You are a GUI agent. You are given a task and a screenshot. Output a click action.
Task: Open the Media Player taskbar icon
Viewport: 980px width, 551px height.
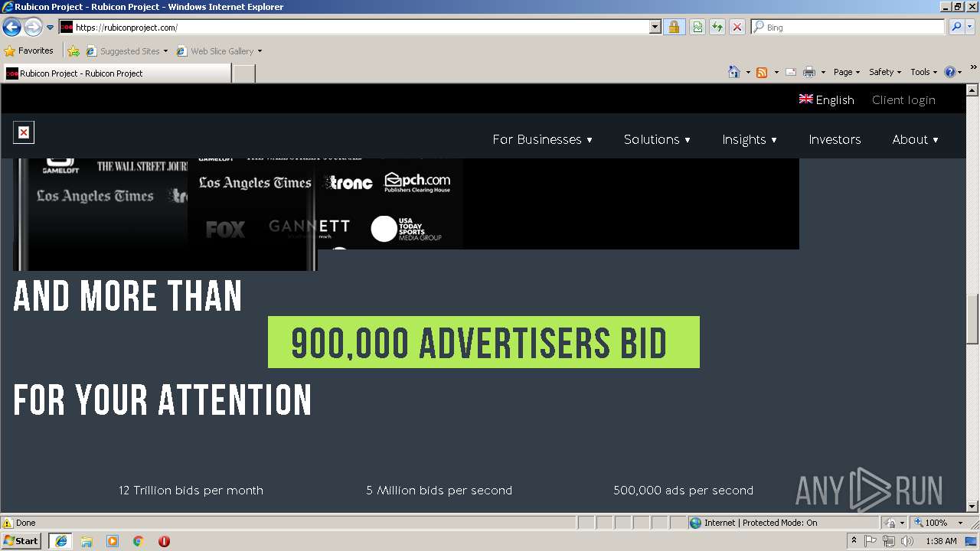coord(113,541)
